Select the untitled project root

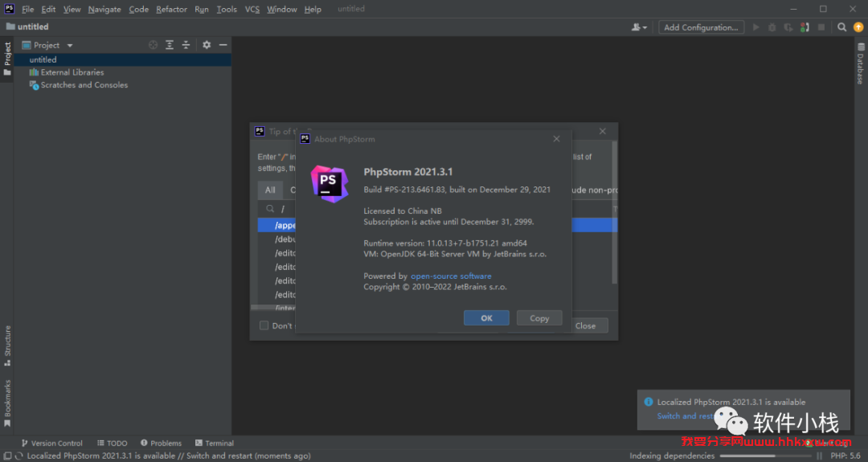point(122,59)
